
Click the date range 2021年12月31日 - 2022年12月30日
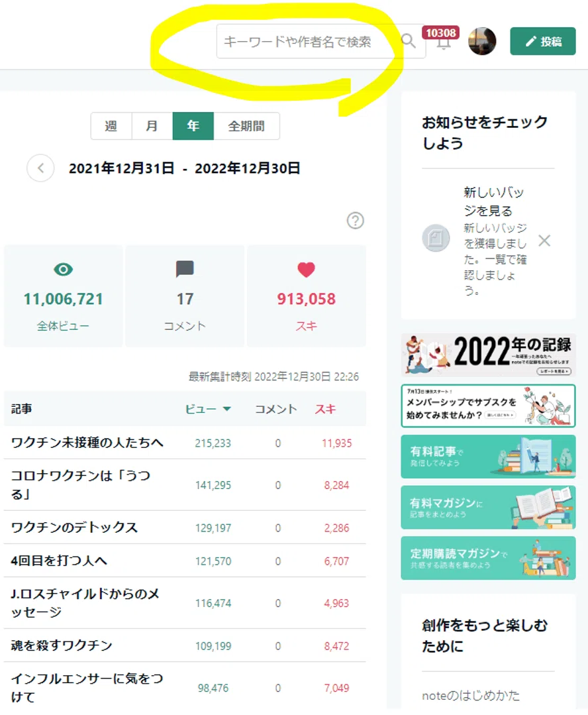[184, 168]
